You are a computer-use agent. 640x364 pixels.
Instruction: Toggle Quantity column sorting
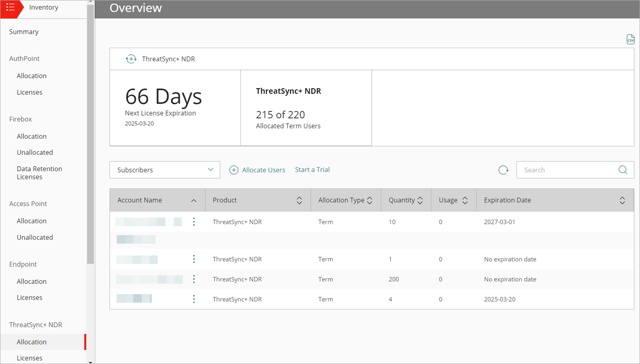420,200
